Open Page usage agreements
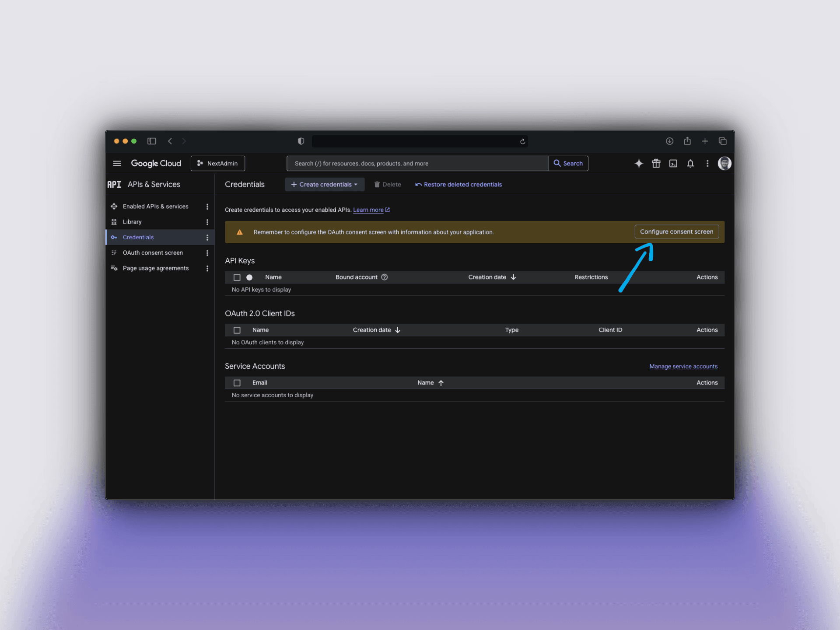The width and height of the screenshot is (840, 630). [156, 268]
